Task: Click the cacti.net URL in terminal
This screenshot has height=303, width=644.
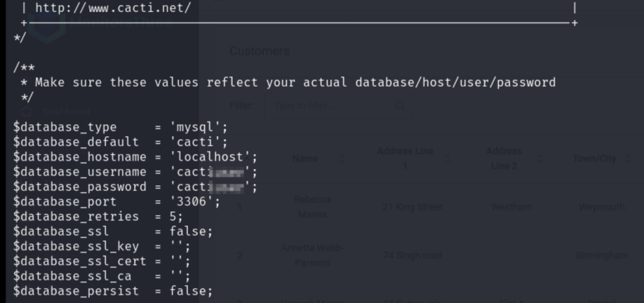Action: pyautogui.click(x=113, y=8)
